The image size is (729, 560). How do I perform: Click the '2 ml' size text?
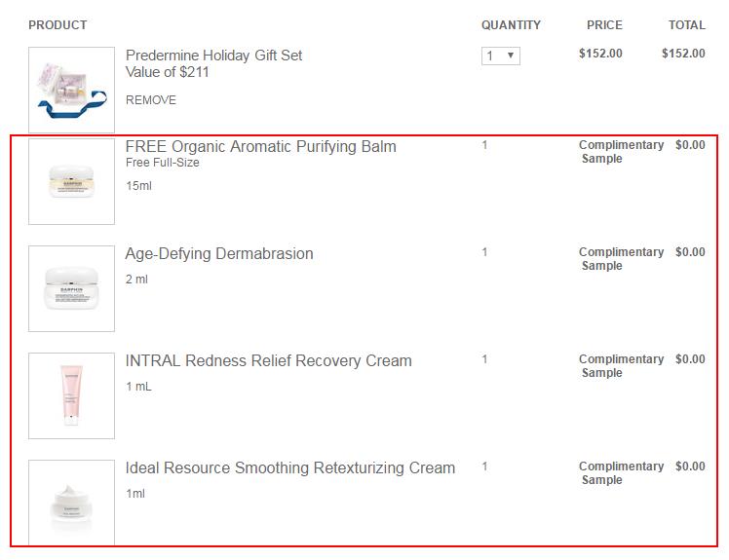[136, 280]
